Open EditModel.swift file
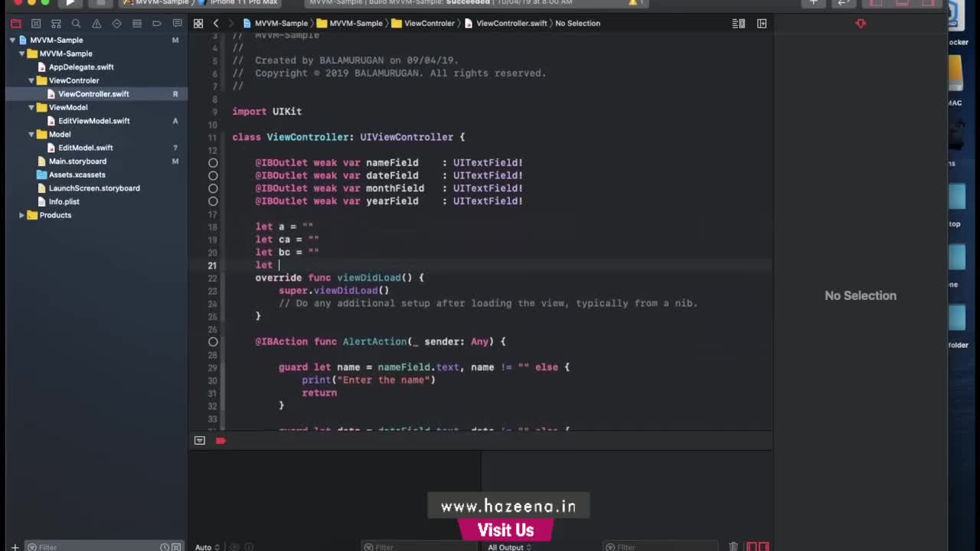Screen dimensions: 980x551 coord(86,148)
